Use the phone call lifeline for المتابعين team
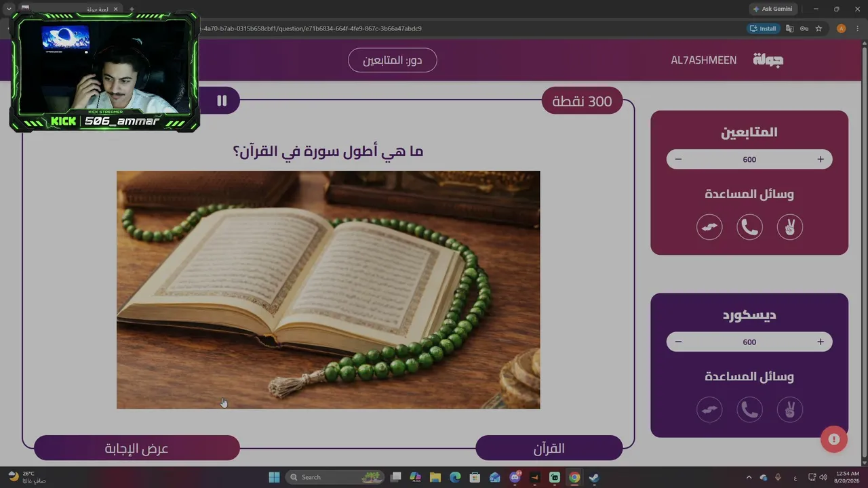 [749, 227]
